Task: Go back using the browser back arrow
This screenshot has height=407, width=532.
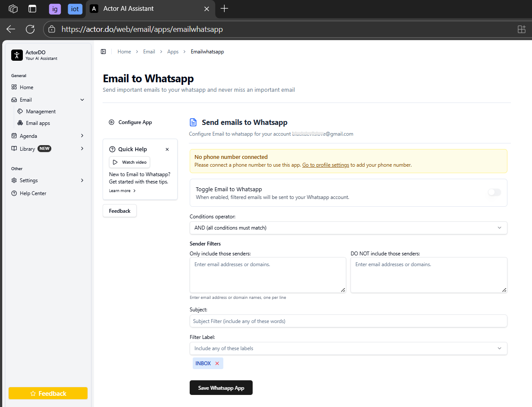Action: click(11, 29)
